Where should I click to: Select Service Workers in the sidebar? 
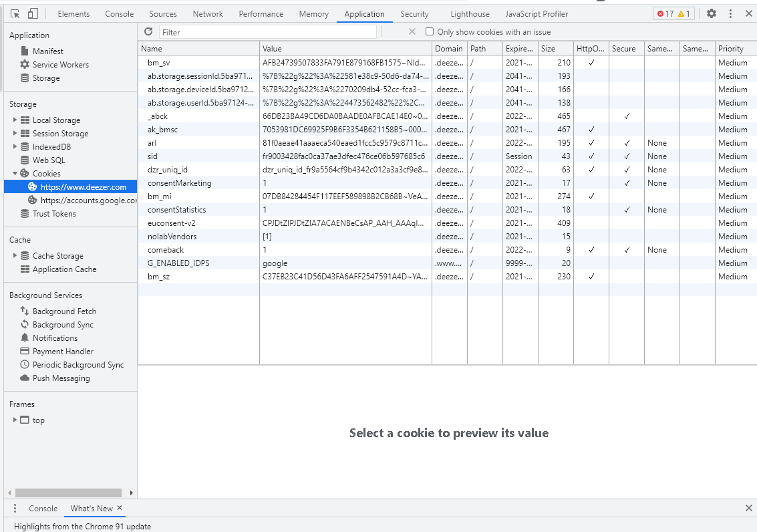tap(60, 65)
